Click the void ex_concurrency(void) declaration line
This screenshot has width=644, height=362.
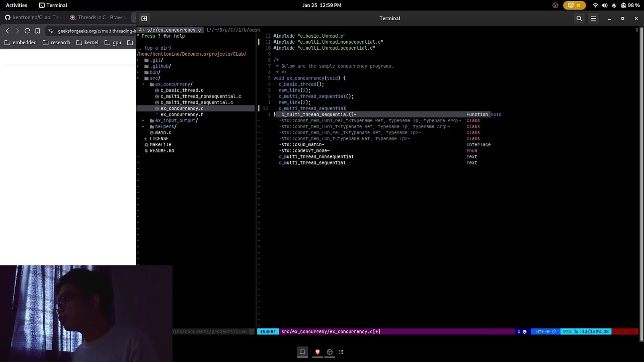309,78
